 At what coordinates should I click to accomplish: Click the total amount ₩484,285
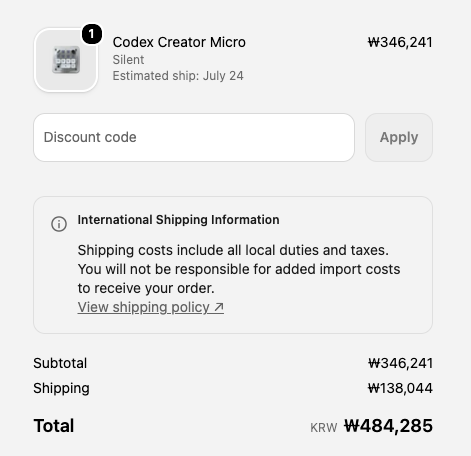pos(388,426)
